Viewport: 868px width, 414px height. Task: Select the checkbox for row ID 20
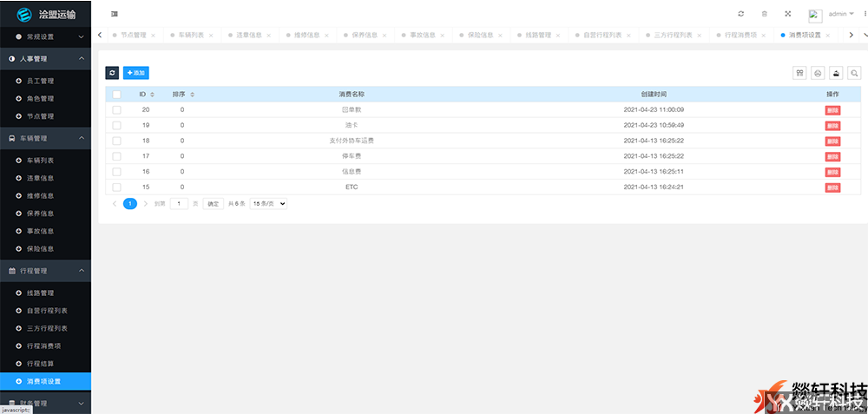pos(116,109)
